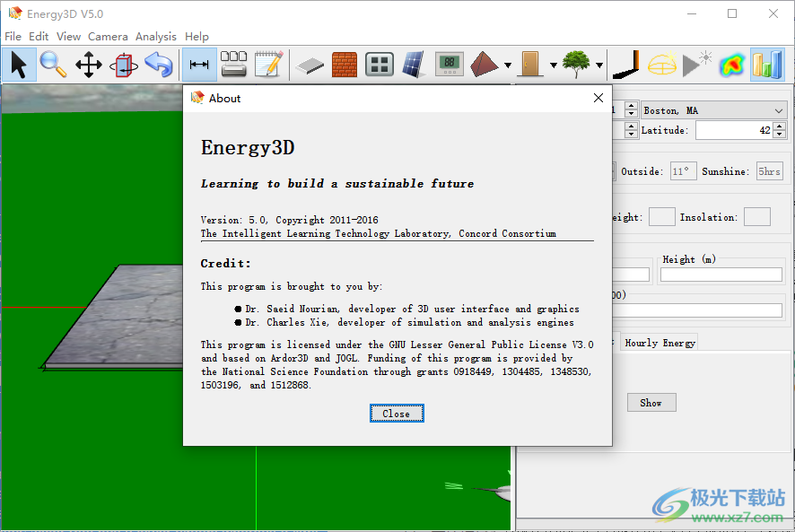Select the Sensor display tool
795x532 pixels.
click(x=450, y=65)
